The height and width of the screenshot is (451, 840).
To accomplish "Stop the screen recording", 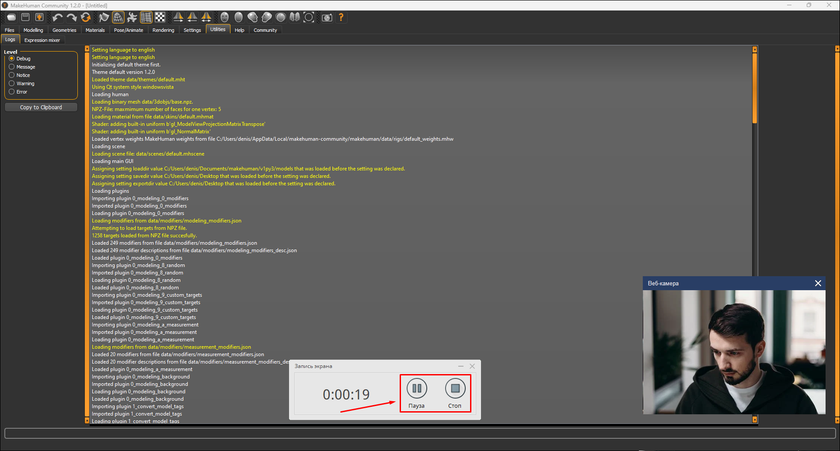I will pos(455,393).
